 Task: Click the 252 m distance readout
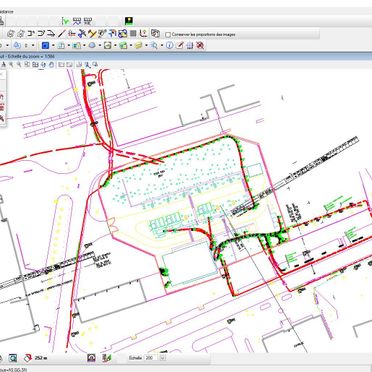[41, 358]
